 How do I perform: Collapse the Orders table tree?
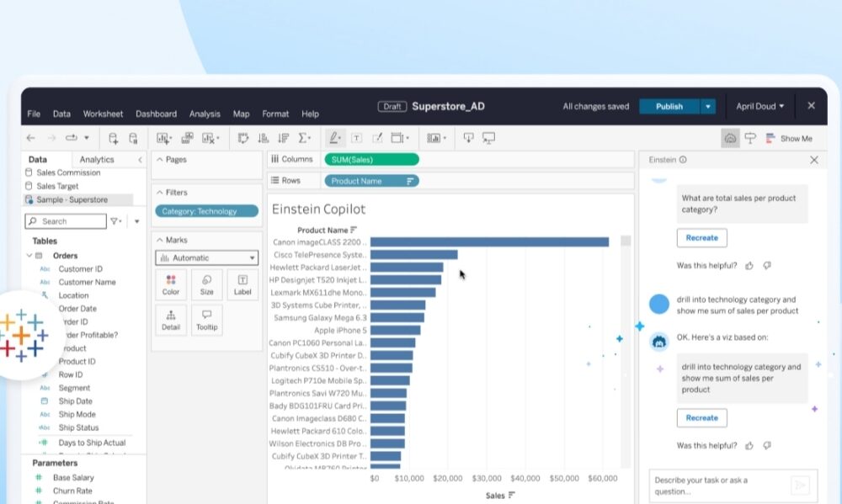click(29, 256)
